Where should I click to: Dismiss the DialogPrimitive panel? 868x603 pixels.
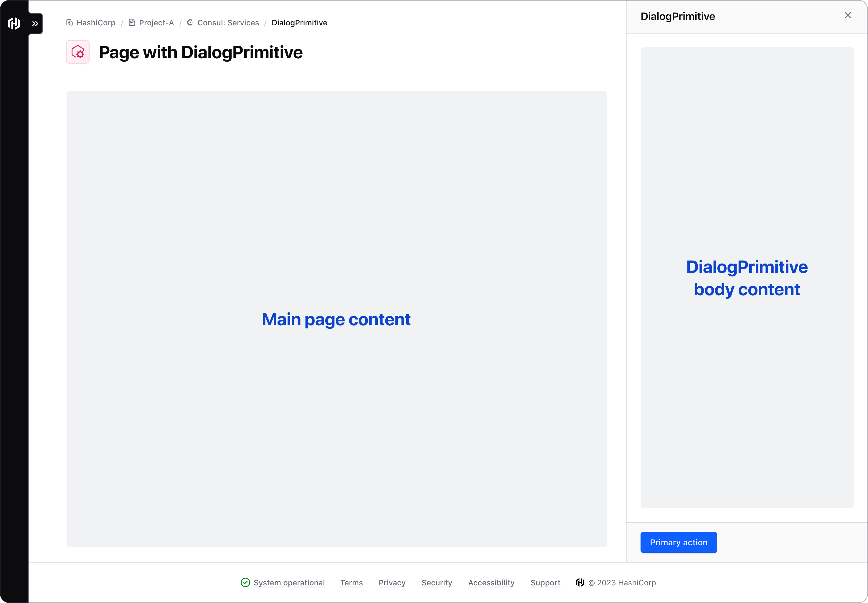point(848,16)
